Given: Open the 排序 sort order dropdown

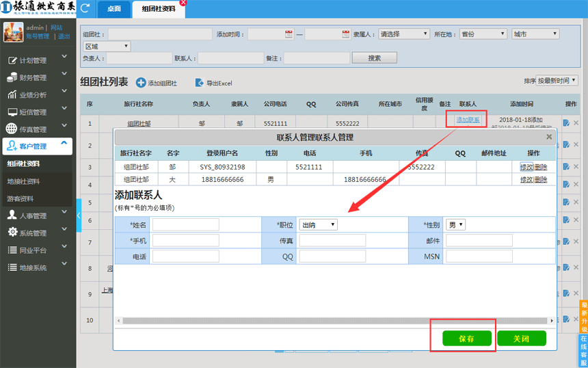Looking at the screenshot, I should point(557,81).
